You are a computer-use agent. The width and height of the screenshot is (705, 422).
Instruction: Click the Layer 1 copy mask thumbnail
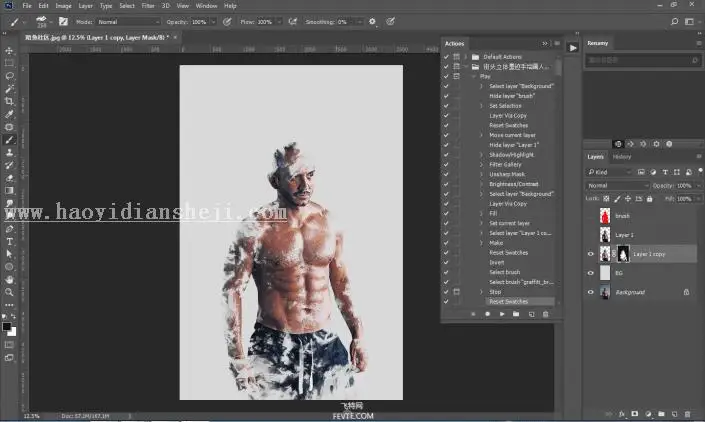point(623,254)
